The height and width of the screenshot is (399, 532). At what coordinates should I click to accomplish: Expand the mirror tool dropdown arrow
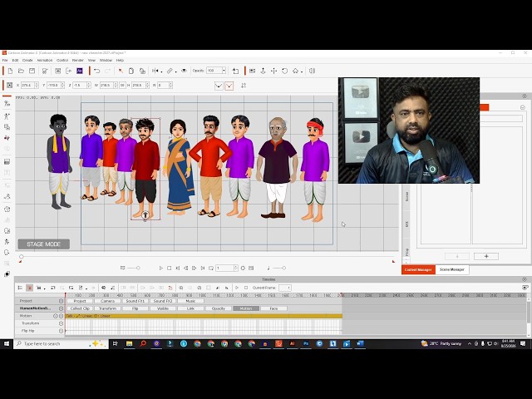[161, 71]
